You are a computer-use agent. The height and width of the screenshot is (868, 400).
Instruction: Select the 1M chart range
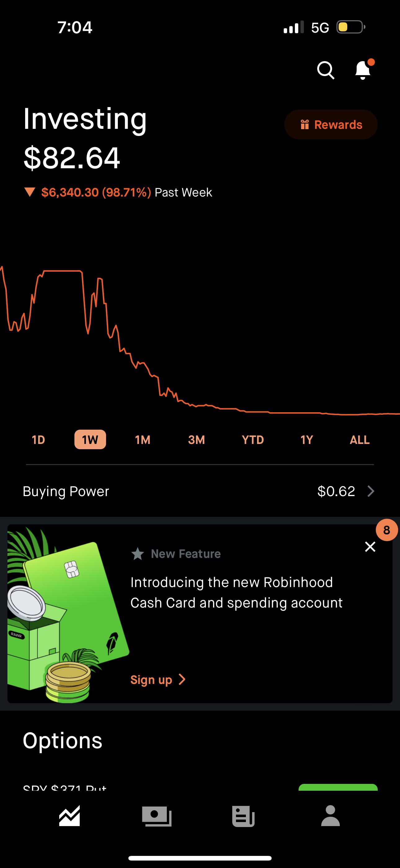point(143,440)
